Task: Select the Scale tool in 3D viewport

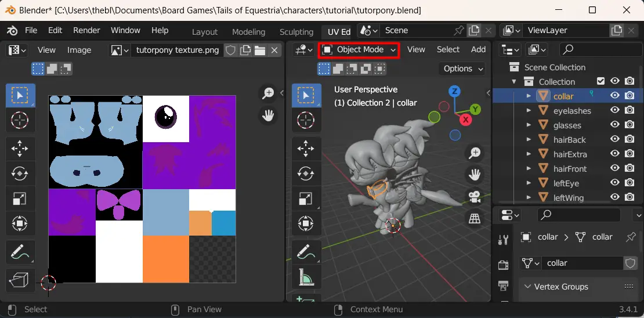Action: (306, 199)
